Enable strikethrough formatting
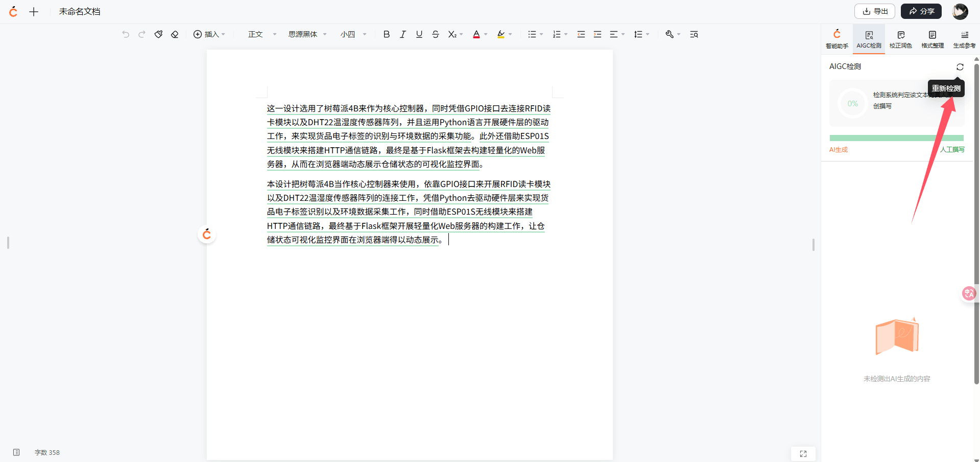This screenshot has height=462, width=980. pyautogui.click(x=435, y=34)
